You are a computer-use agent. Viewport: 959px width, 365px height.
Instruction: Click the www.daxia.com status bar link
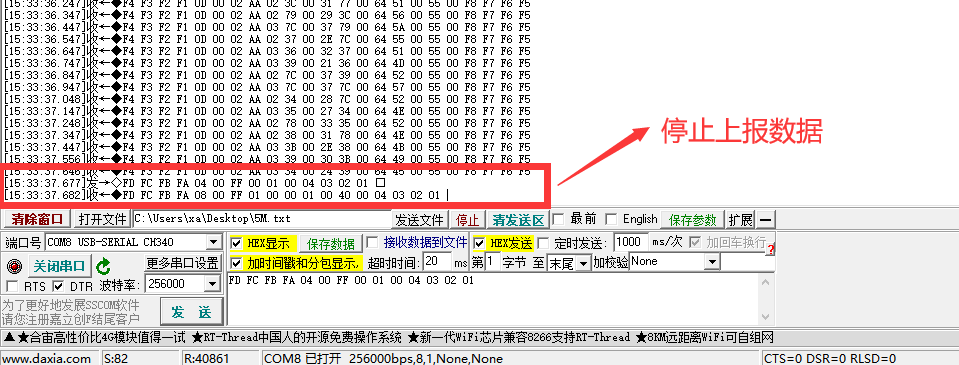point(46,359)
